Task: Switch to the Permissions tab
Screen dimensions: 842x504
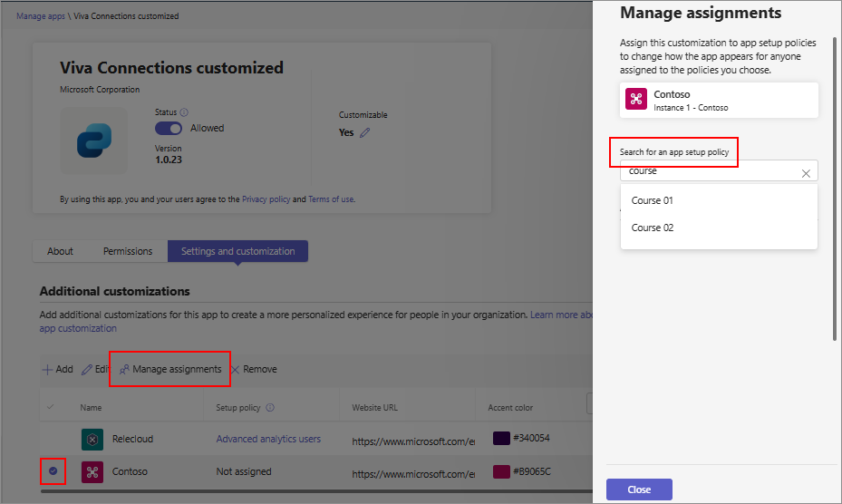Action: [128, 251]
